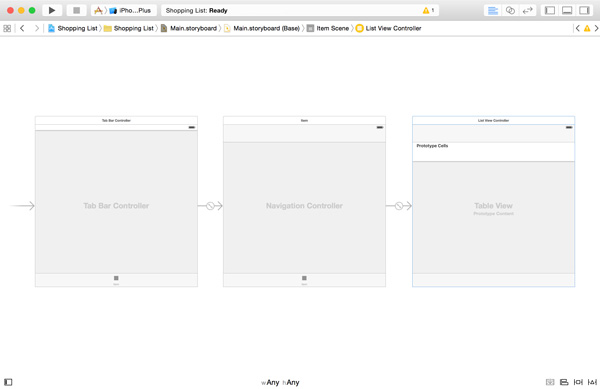
Task: Show the document outline
Action: click(8, 382)
